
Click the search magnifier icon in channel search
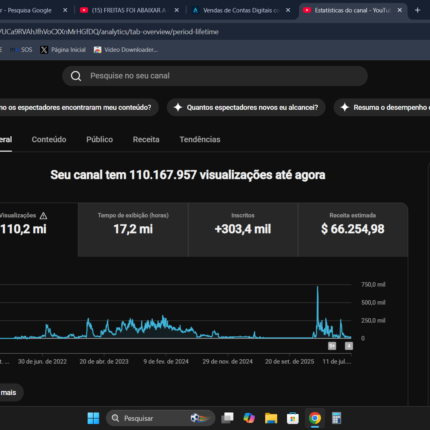click(76, 76)
